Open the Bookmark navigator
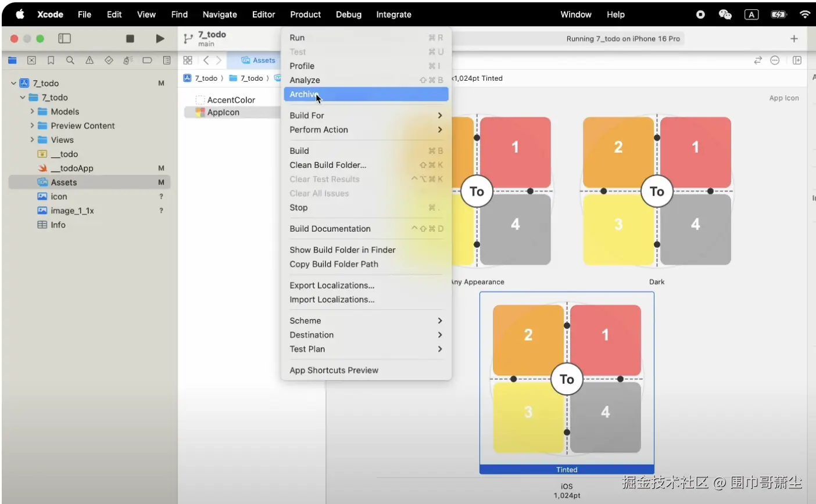 click(51, 60)
